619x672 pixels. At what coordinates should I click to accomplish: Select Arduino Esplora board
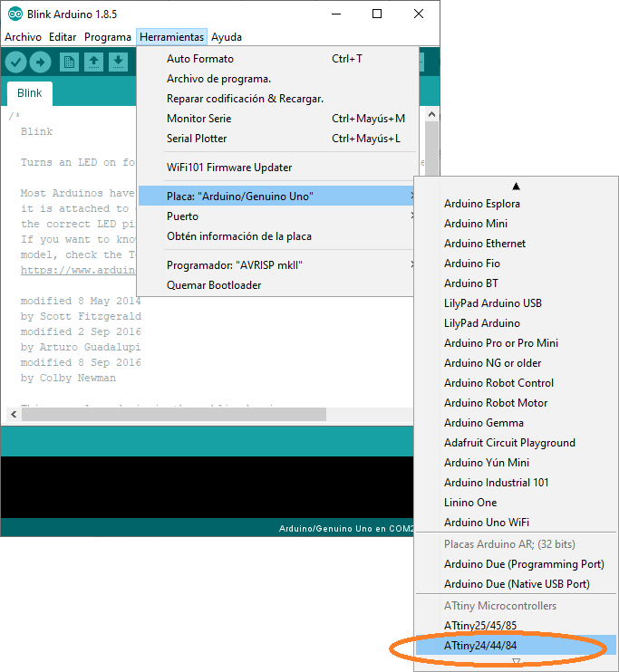[516, 204]
